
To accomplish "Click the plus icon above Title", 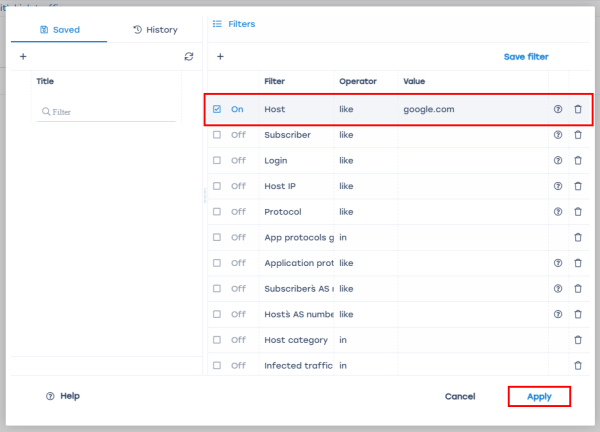I will (x=23, y=57).
